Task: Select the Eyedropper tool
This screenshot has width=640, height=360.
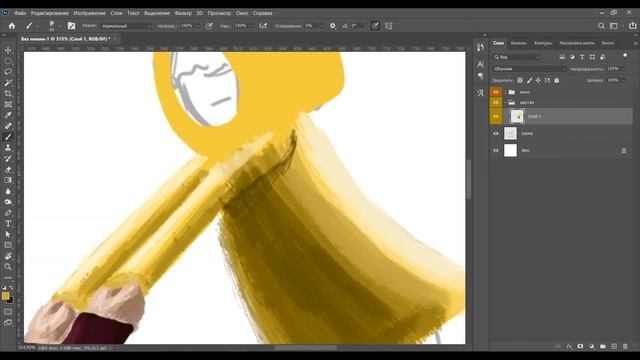Action: coord(8,115)
